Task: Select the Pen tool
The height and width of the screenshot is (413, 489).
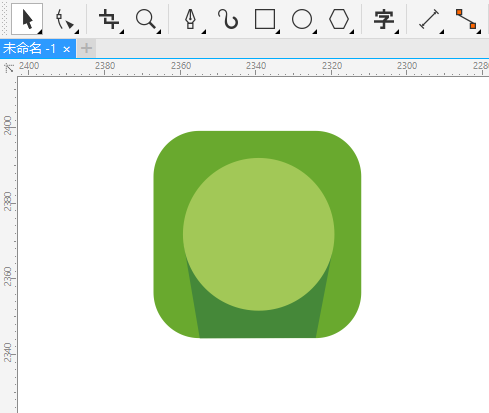Action: click(191, 19)
